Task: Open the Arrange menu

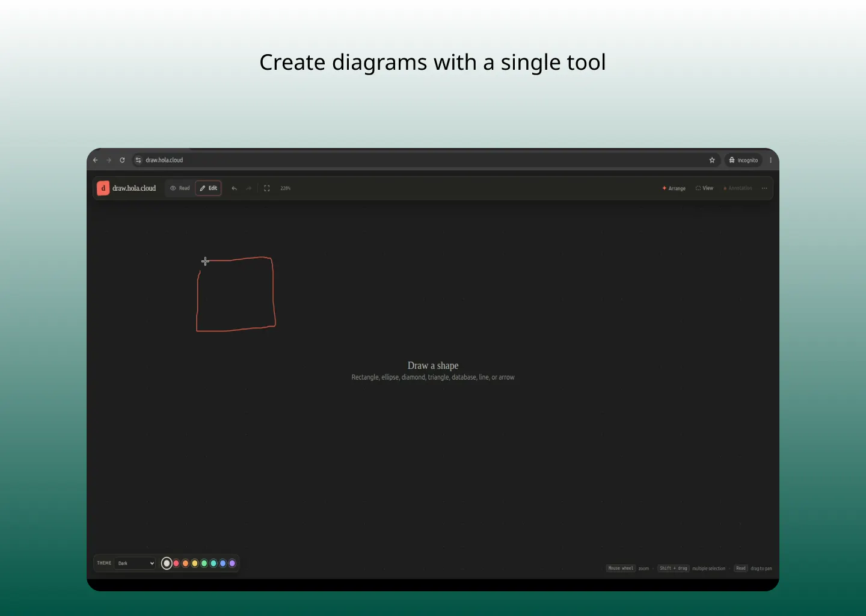Action: (x=674, y=188)
